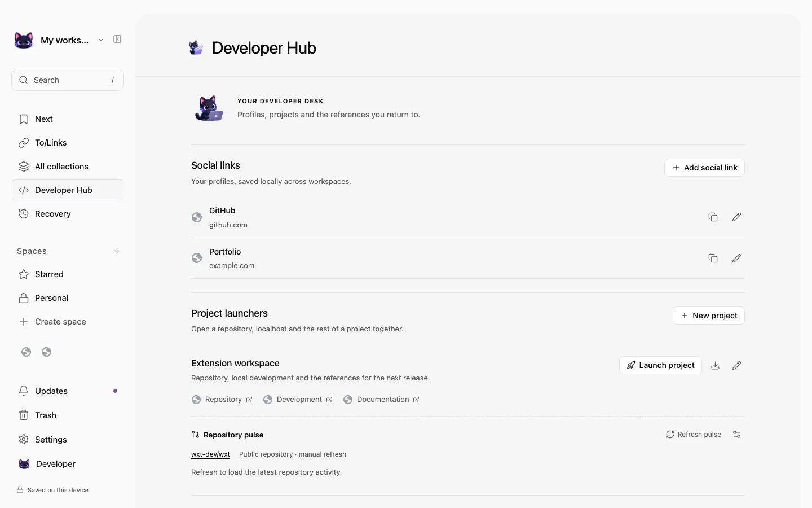Click the cat workspace avatar

tap(24, 40)
